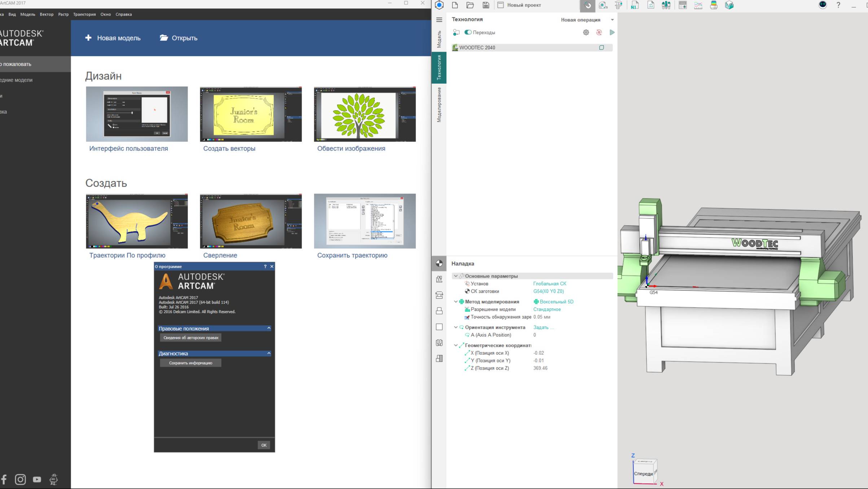Collapse the Основные параметры group

[x=456, y=276]
